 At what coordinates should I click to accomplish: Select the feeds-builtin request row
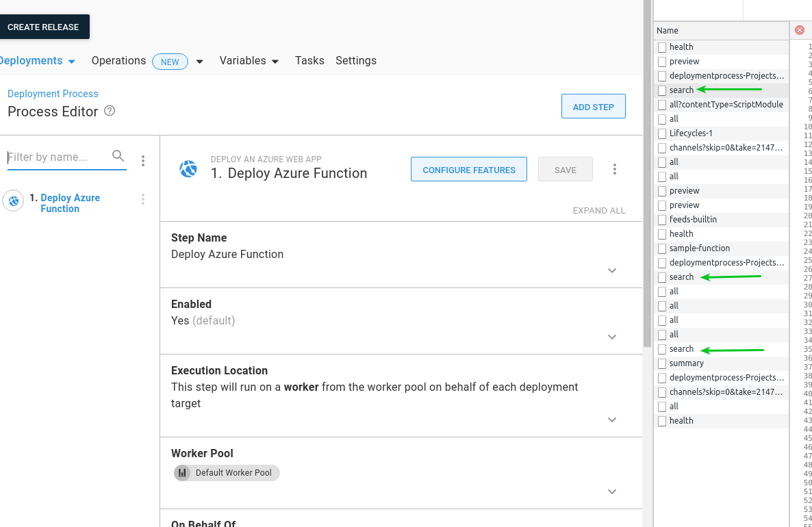(x=721, y=220)
